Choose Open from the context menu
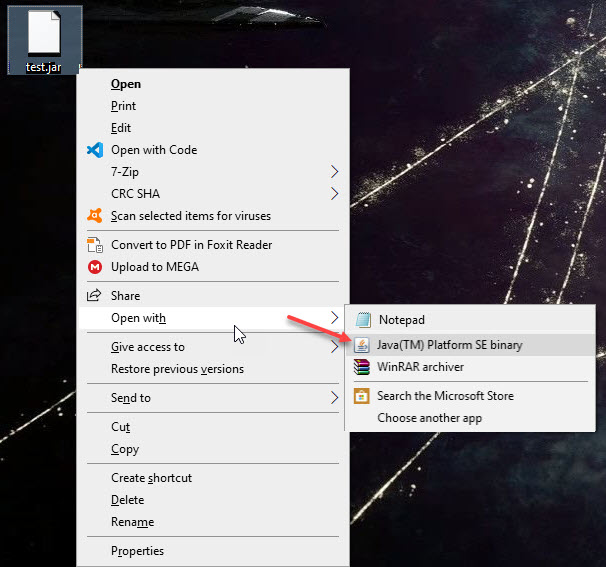This screenshot has width=606, height=567. 213,84
